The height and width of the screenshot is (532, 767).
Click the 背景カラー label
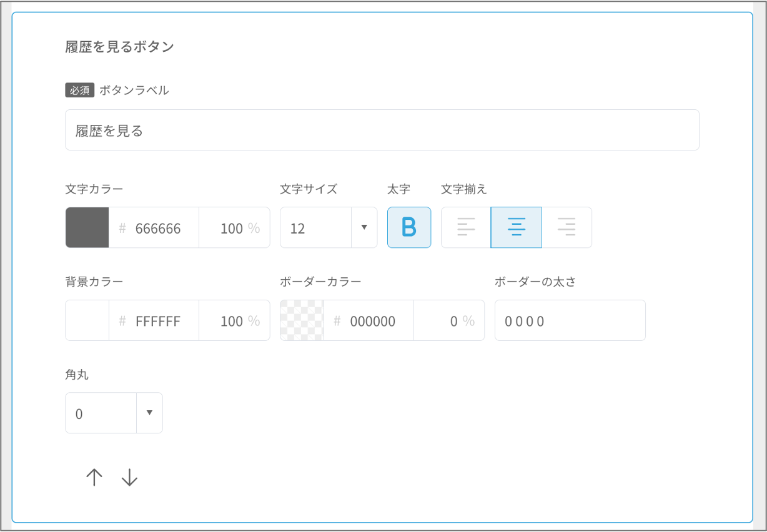coord(94,281)
